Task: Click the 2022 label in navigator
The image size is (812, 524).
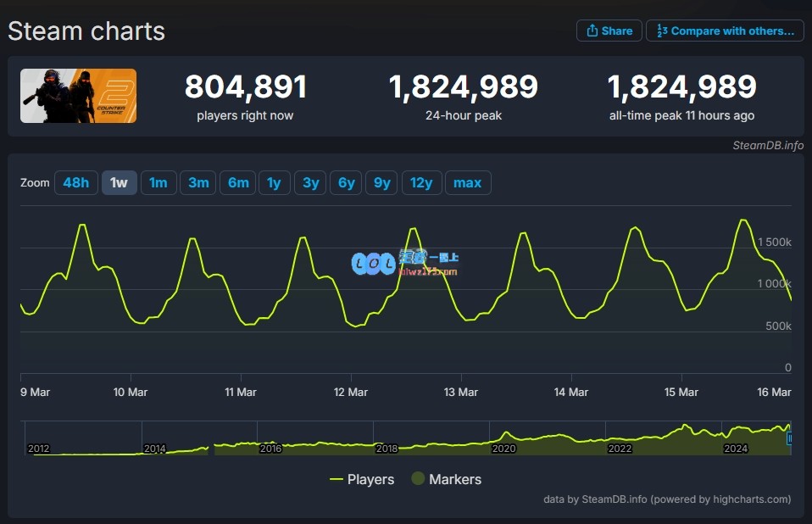Action: pos(620,449)
